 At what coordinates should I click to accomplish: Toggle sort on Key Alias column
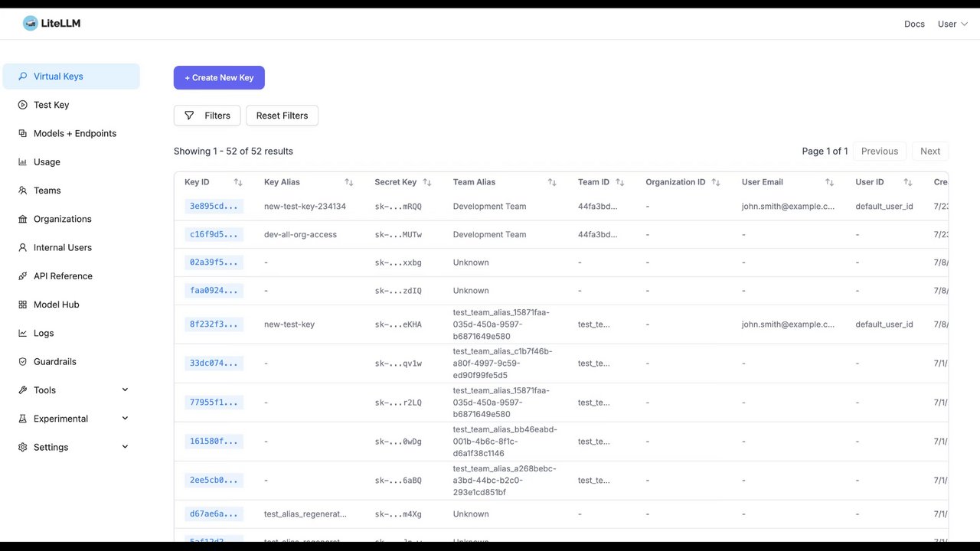pos(349,182)
